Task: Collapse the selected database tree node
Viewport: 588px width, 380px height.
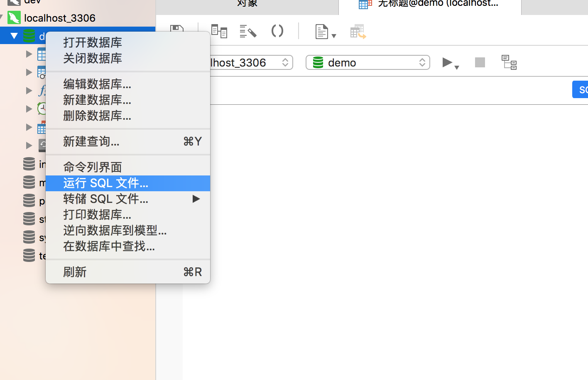Action: (x=14, y=36)
